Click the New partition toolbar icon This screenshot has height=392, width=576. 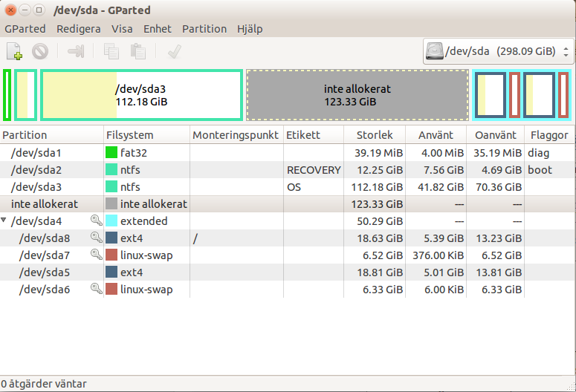14,51
